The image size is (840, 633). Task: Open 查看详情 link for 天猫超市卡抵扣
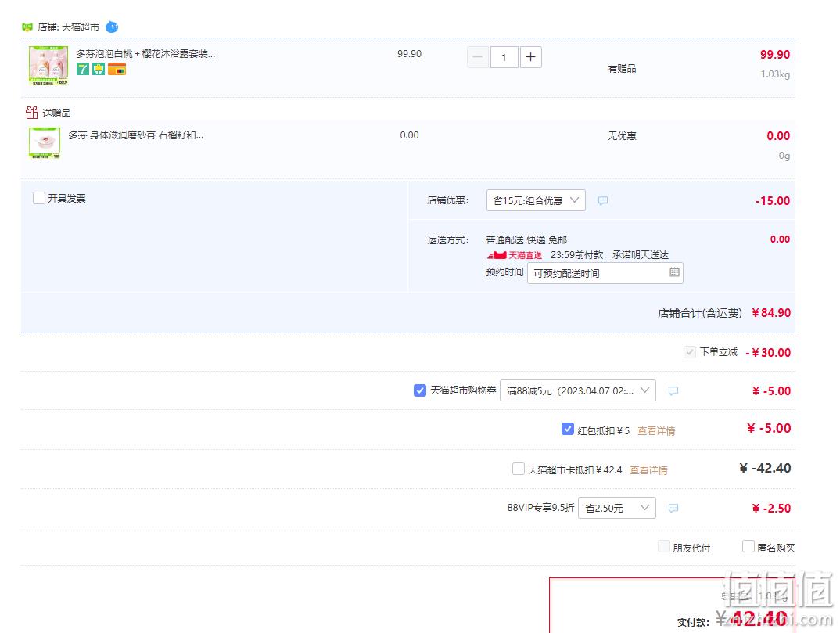[648, 470]
